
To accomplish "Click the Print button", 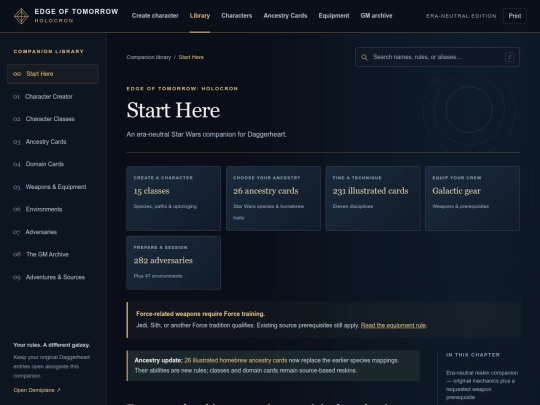I will [x=515, y=16].
